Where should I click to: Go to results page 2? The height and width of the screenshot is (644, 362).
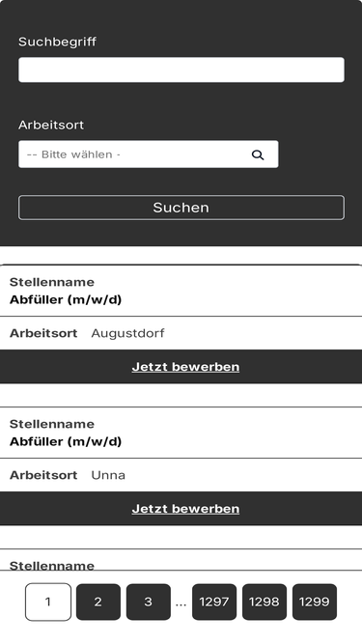tap(98, 602)
